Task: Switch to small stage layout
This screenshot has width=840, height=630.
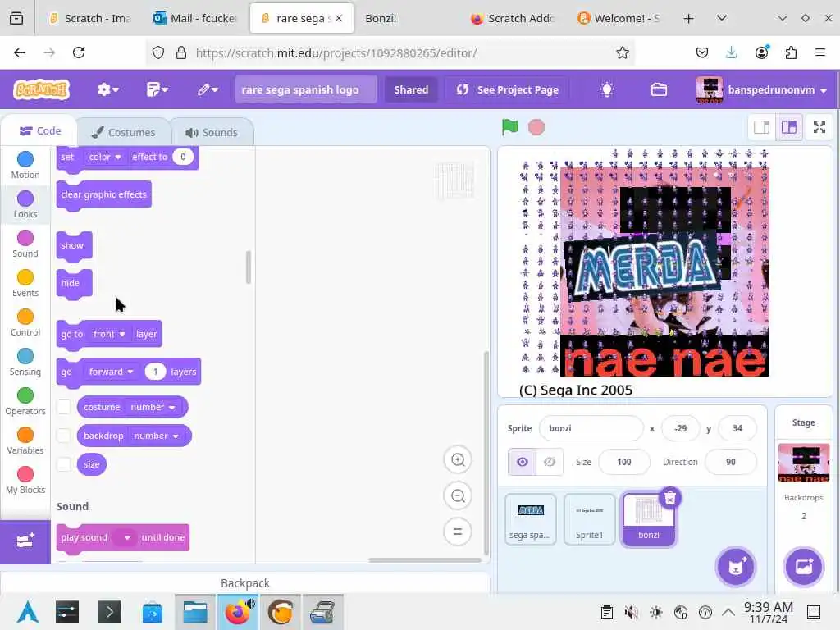Action: [761, 127]
